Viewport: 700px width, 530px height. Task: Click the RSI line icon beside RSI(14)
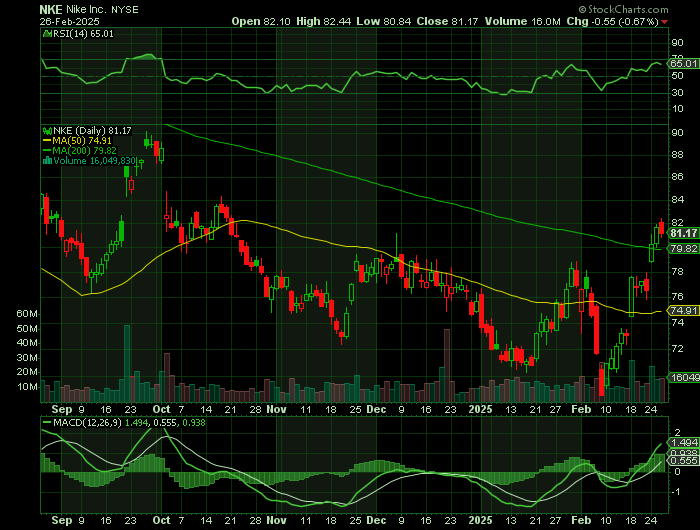point(47,33)
